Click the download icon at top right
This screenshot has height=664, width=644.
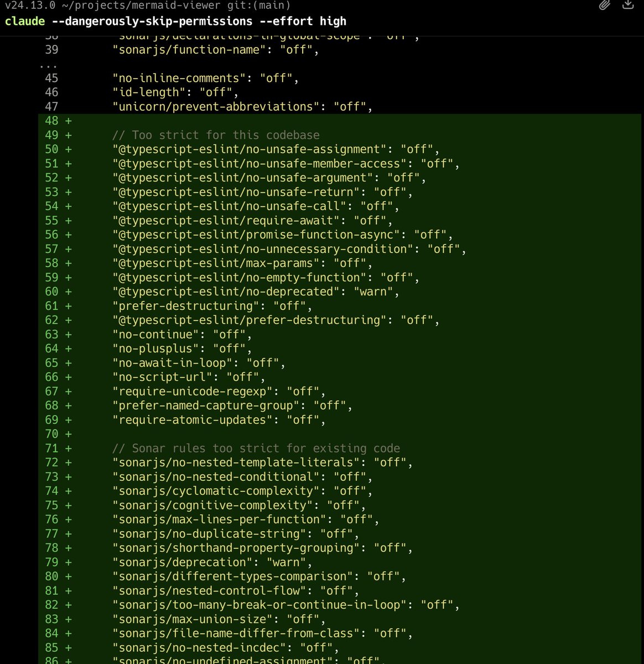pos(628,5)
